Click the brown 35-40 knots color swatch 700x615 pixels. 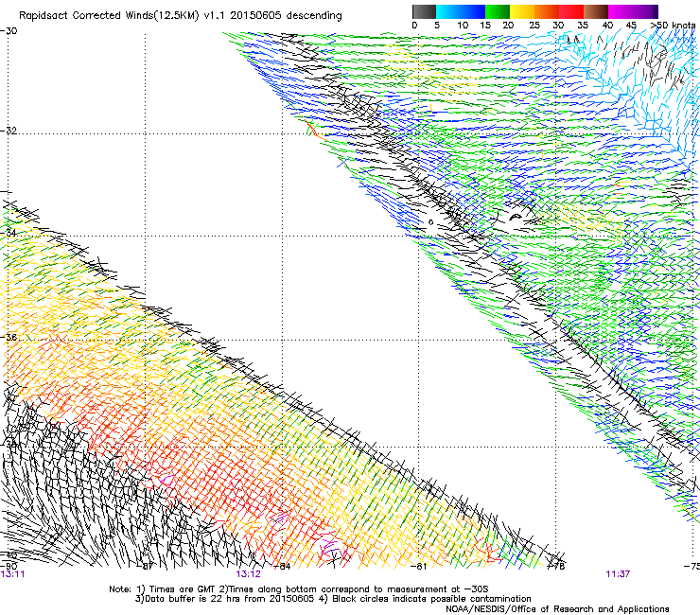(596, 11)
